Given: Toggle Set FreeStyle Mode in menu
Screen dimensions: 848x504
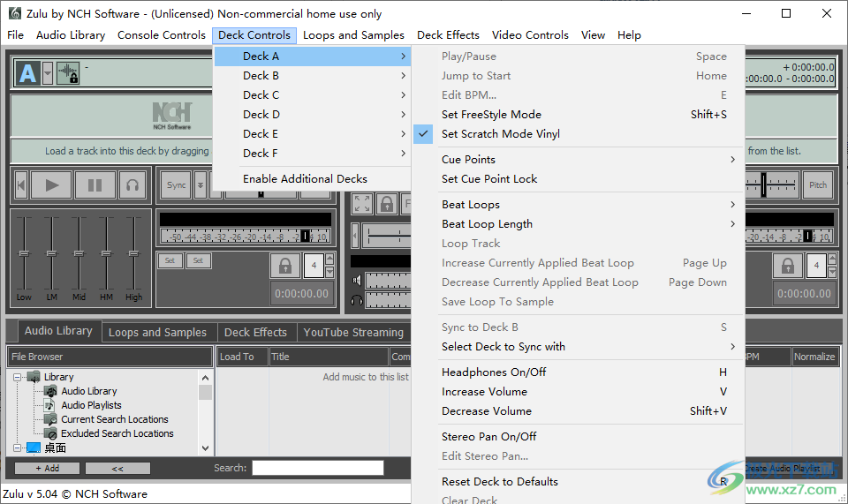Looking at the screenshot, I should (x=491, y=115).
